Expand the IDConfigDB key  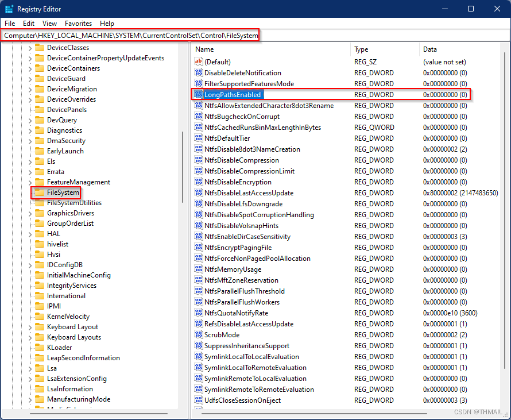[30, 265]
